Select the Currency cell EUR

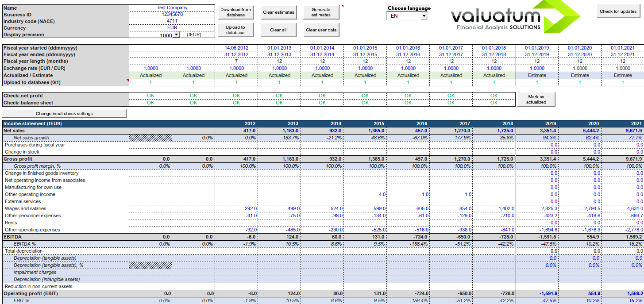click(172, 28)
